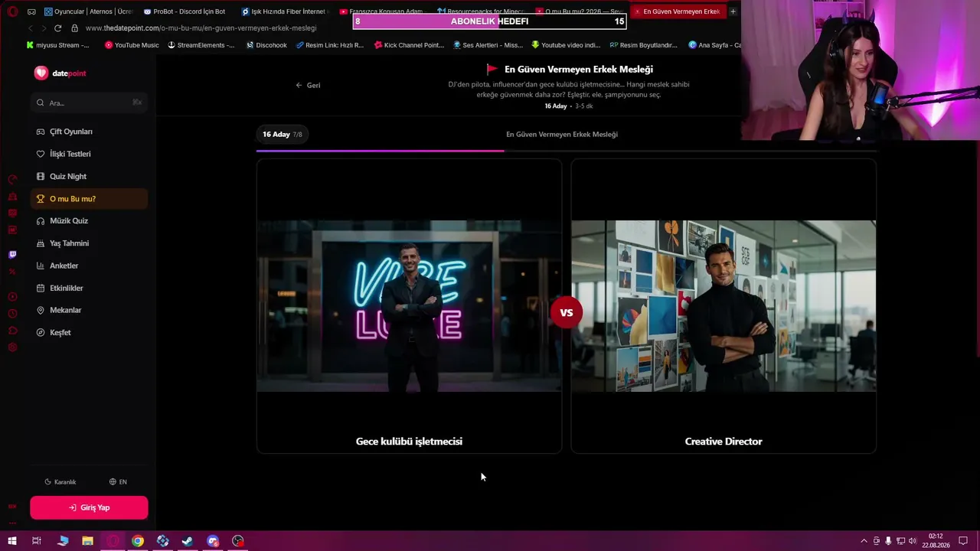Open the Resim Link: Hızlı R... bookmark
Viewport: 980px width, 551px height.
click(329, 45)
